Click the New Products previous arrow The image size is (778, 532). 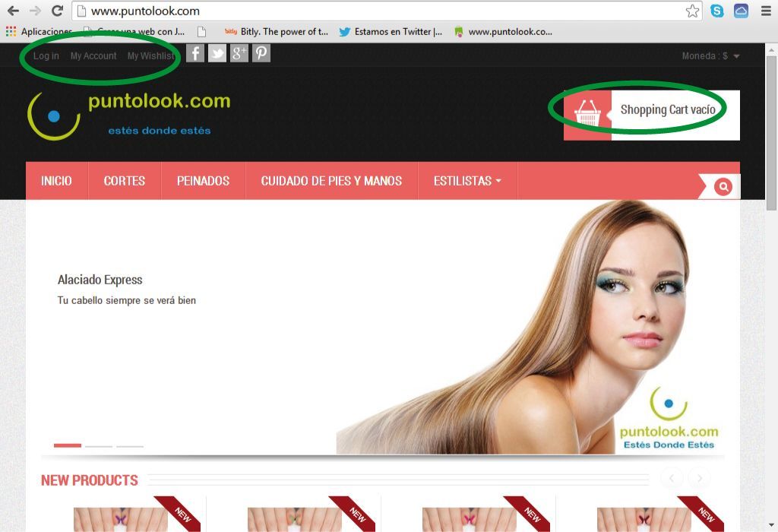point(672,478)
